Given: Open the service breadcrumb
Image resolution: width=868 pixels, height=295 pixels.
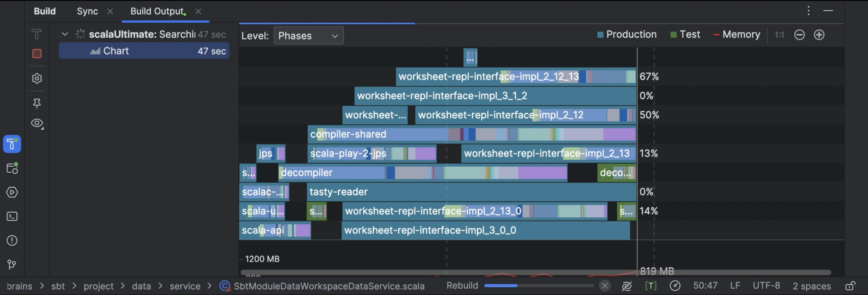Looking at the screenshot, I should coord(185,286).
